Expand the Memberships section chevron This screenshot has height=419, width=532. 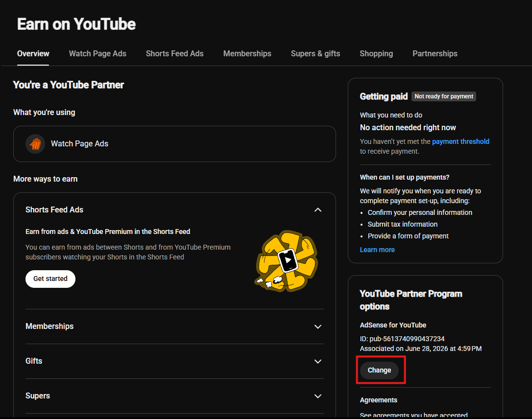coord(317,326)
